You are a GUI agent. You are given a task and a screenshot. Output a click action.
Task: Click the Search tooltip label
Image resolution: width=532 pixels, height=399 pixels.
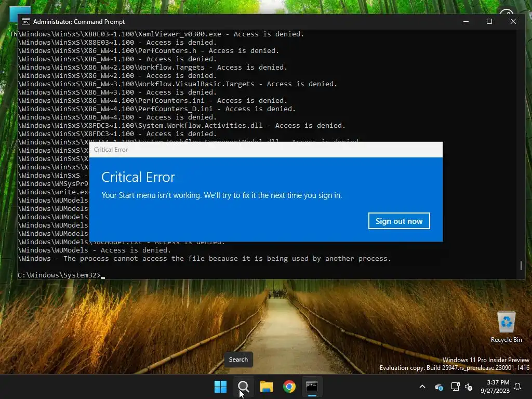(238, 360)
